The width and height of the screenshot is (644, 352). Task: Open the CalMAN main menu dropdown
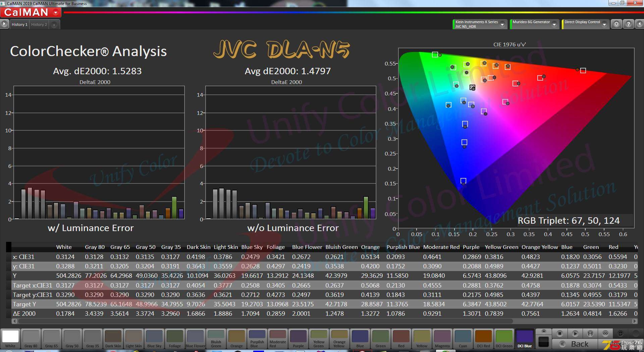pos(56,12)
